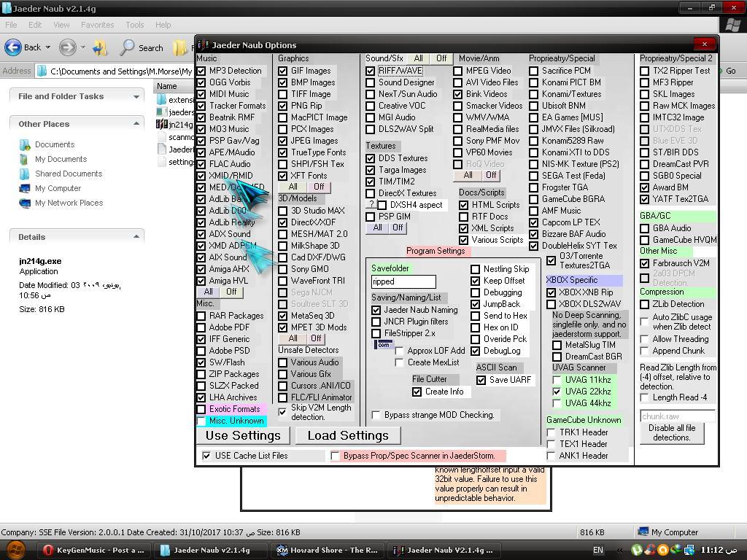Open Shared Documents in Other Places
This screenshot has height=560, width=747.
[69, 174]
